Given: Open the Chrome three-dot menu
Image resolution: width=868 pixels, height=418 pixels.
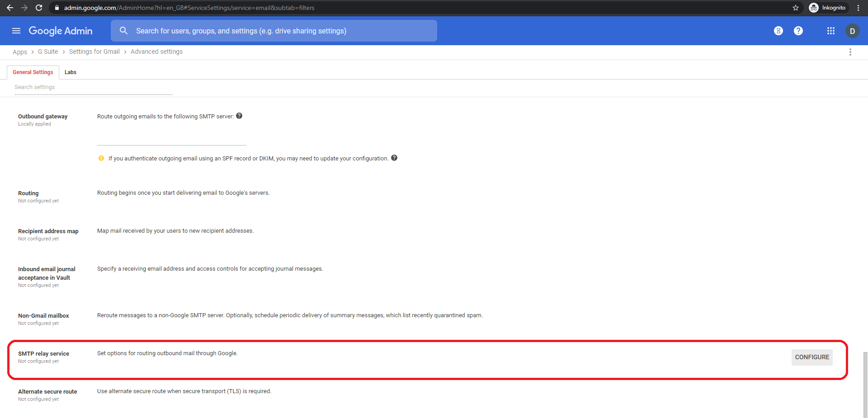Looking at the screenshot, I should click(x=858, y=8).
